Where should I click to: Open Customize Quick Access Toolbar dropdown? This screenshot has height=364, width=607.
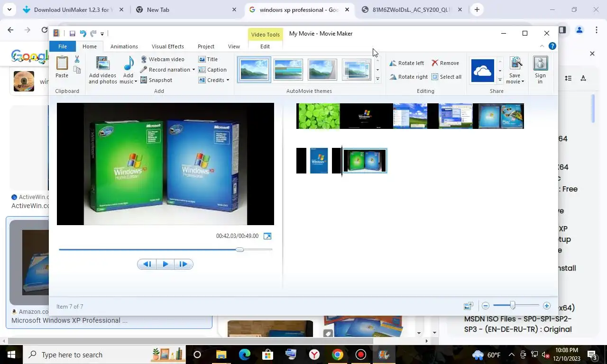click(x=102, y=34)
